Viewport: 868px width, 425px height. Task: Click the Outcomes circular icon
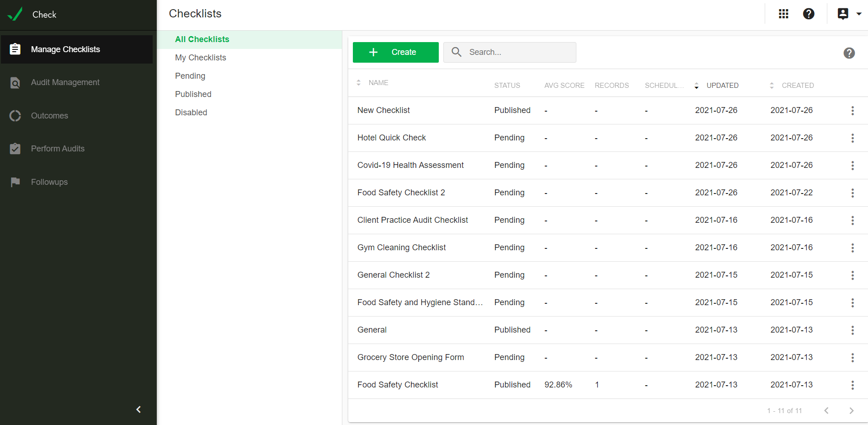coord(15,116)
